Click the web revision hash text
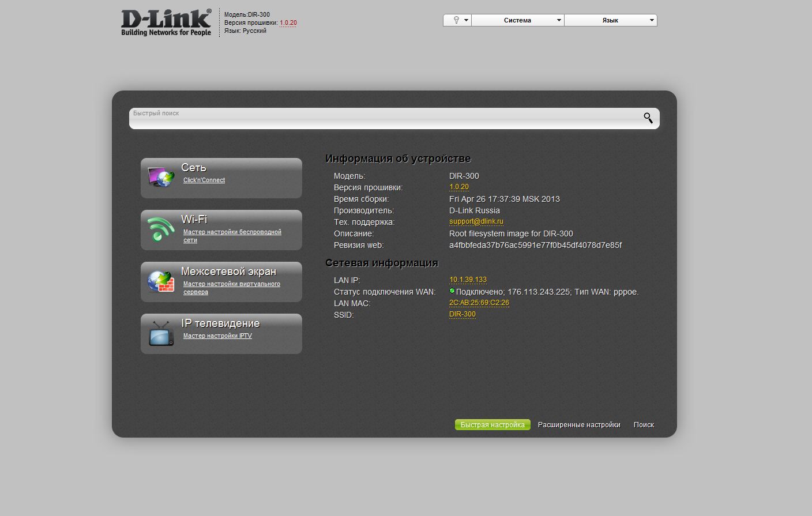The width and height of the screenshot is (812, 516). [x=535, y=245]
